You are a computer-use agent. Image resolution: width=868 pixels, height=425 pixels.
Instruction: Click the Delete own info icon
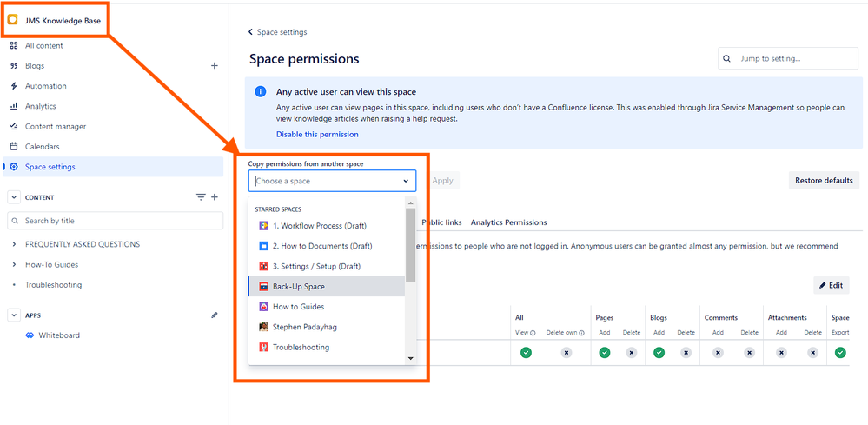[581, 333]
